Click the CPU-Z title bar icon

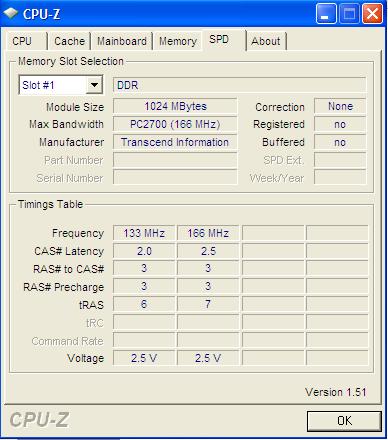[x=11, y=13]
